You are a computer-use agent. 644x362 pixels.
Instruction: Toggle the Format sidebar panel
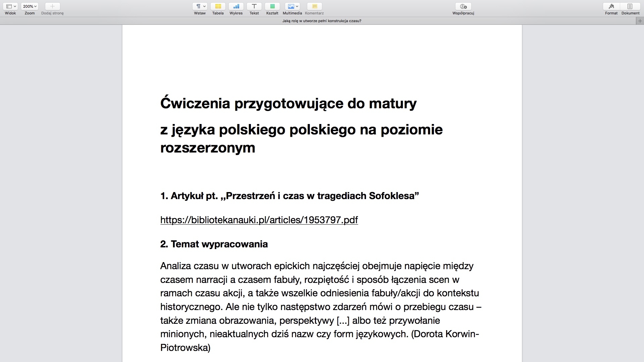coord(611,6)
